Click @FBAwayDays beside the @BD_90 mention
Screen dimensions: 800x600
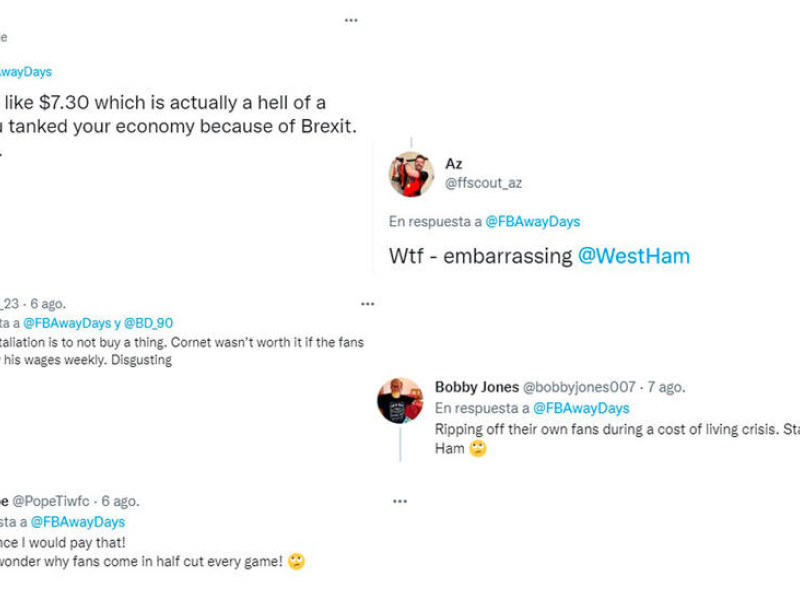(69, 323)
